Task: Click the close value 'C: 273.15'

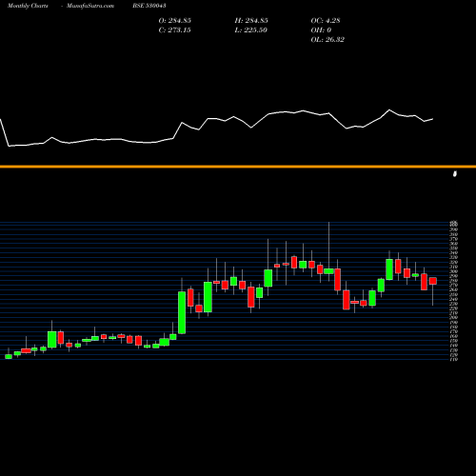Action: click(175, 30)
